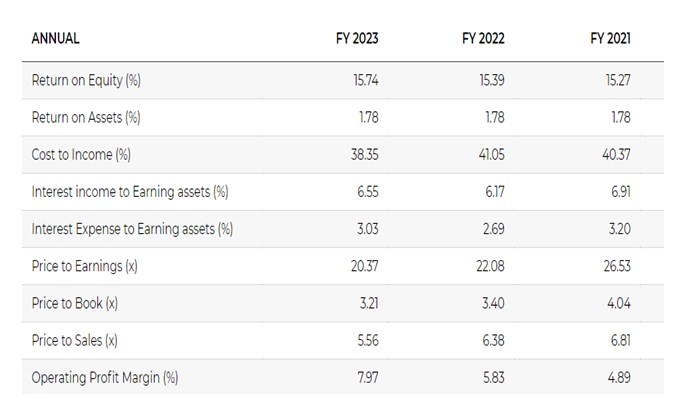Click the FY 2023 Operating Profit Margin value 7.97
The image size is (677, 414).
368,377
